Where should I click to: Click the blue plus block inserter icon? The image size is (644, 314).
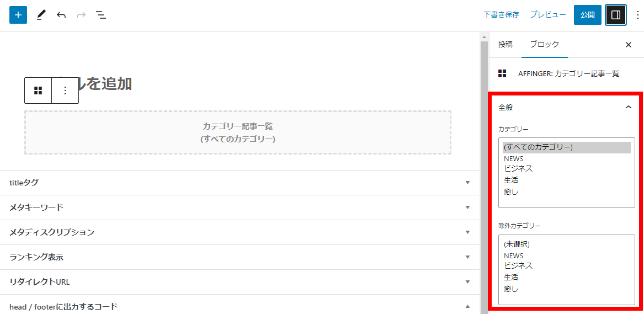point(18,15)
